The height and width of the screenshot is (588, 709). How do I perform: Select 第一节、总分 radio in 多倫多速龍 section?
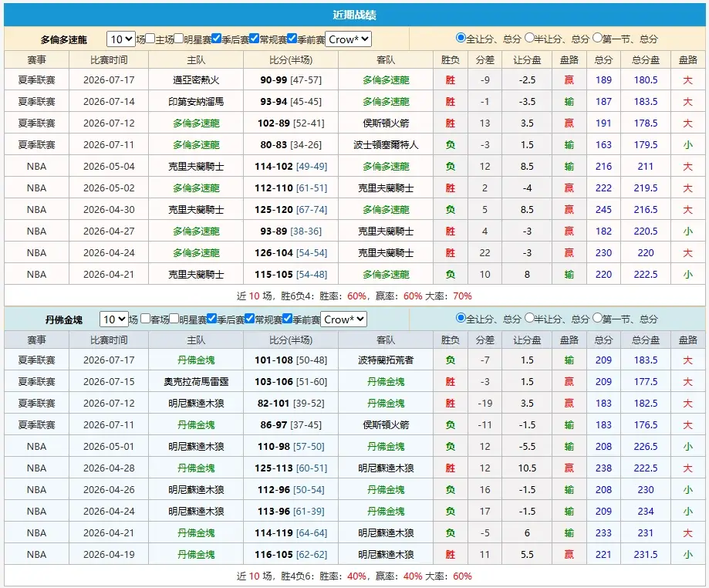pos(597,38)
